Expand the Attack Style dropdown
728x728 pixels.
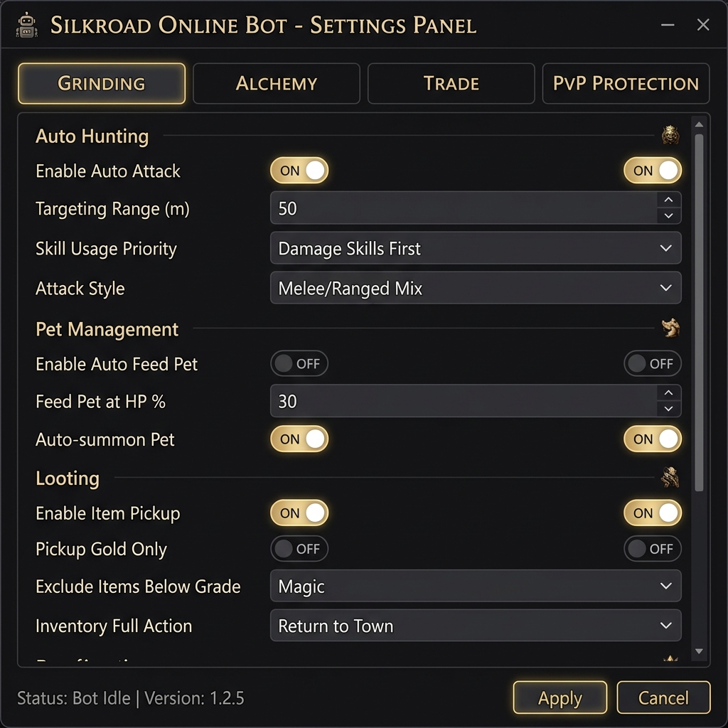tap(475, 289)
